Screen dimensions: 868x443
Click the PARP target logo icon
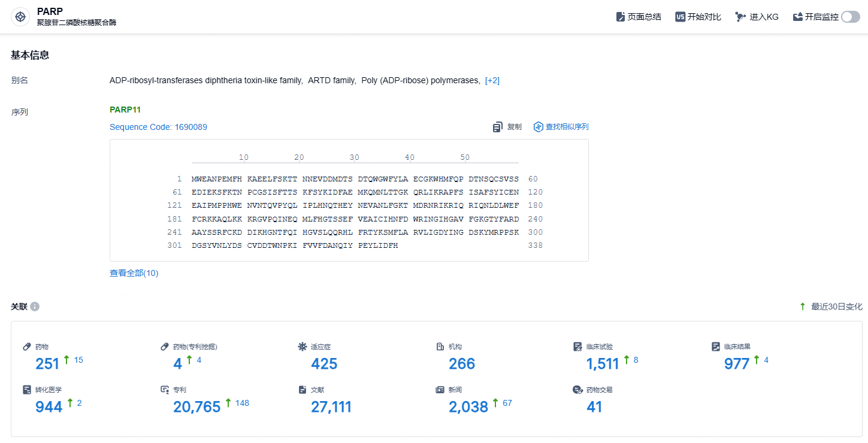point(20,17)
